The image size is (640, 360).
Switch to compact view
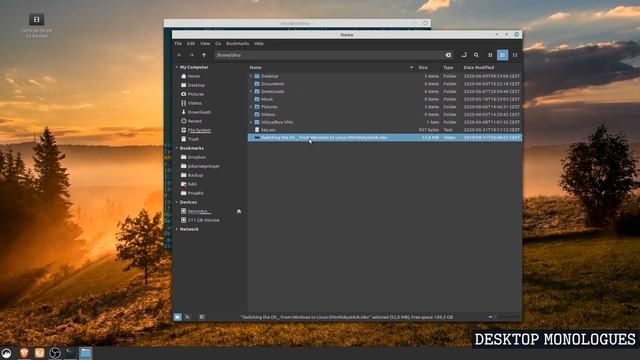pyautogui.click(x=515, y=55)
